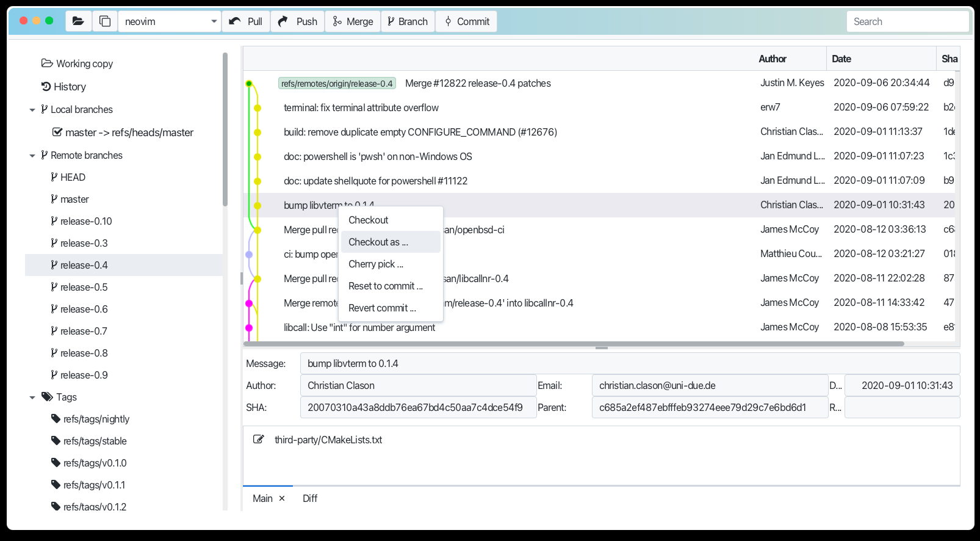This screenshot has width=980, height=541.
Task: Select commit 'doc: update shellquote for powershell #11122'
Action: (x=375, y=181)
